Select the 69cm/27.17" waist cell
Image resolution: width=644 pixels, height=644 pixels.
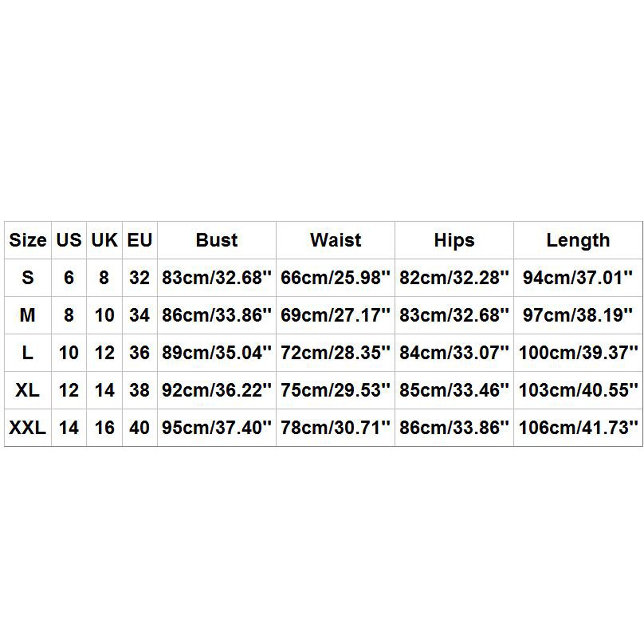[x=335, y=315]
